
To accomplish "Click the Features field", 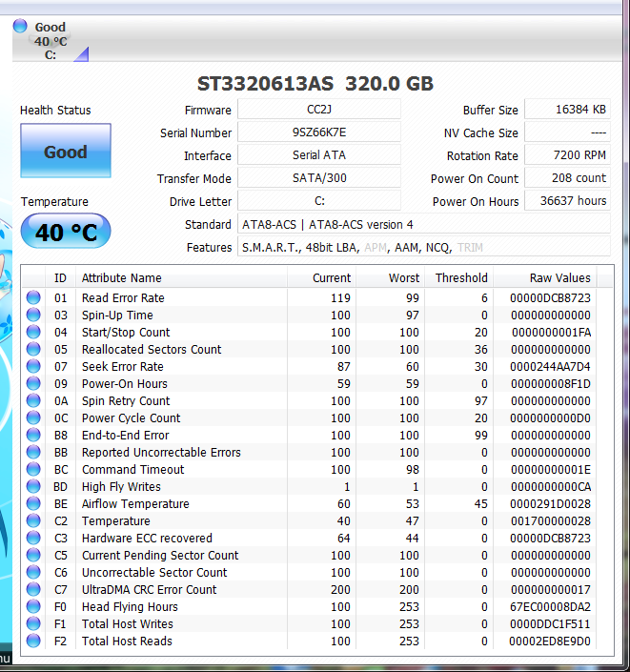I will tap(424, 247).
